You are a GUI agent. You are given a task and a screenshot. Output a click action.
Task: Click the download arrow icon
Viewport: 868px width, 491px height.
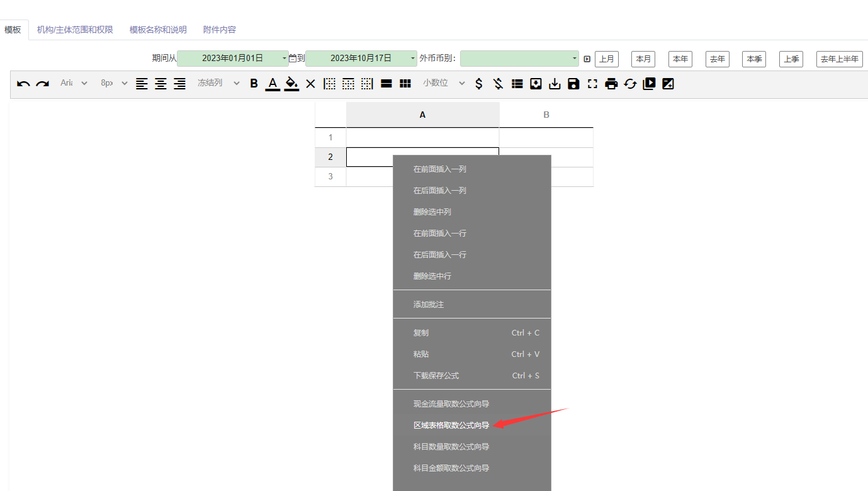click(x=555, y=84)
